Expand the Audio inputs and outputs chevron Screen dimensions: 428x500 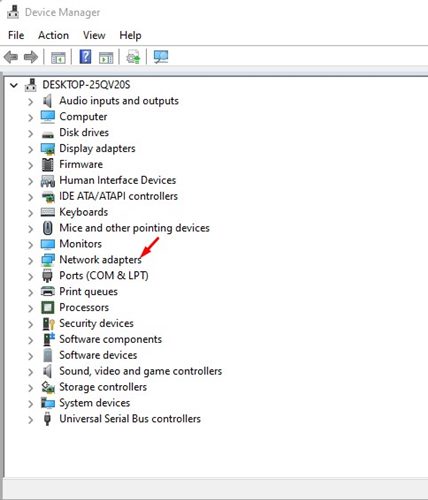pyautogui.click(x=30, y=102)
